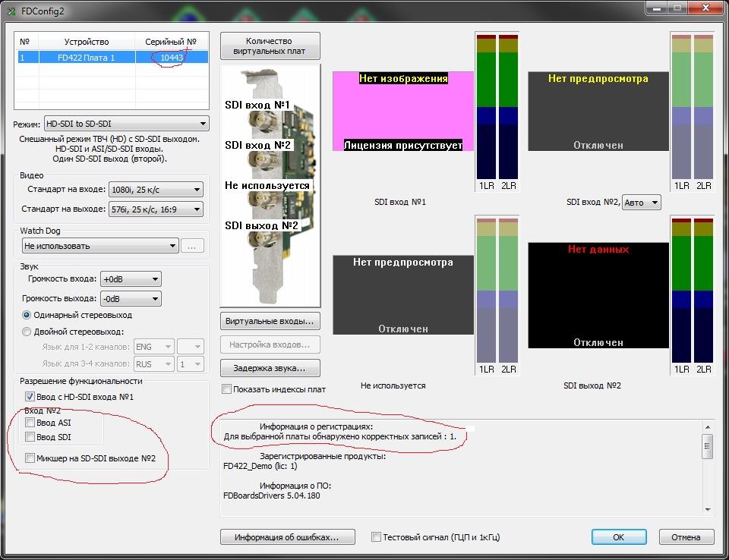Click the SDI вход №2 Нет предпросмотра preview
This screenshot has height=560, width=729.
(598, 111)
